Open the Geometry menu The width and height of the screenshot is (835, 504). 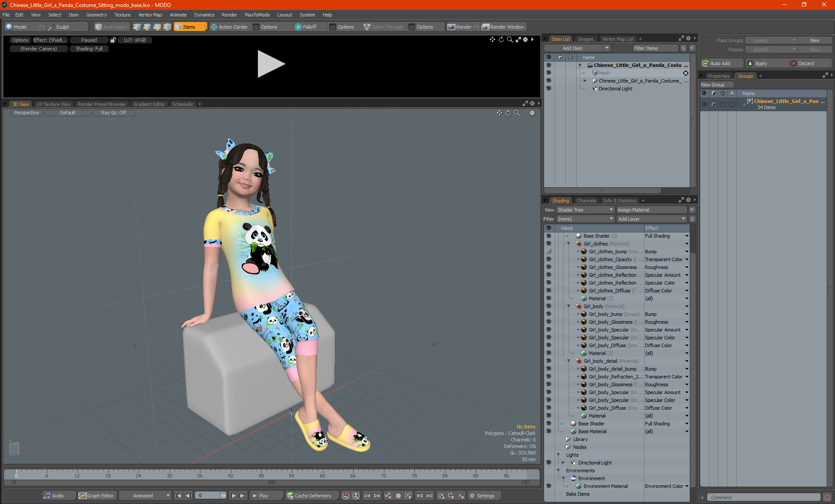[x=96, y=15]
